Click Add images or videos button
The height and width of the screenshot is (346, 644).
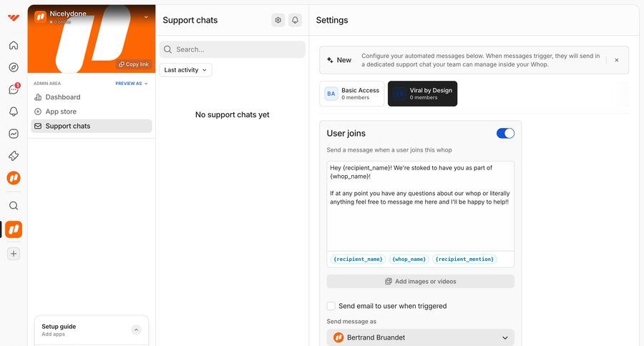click(x=420, y=282)
